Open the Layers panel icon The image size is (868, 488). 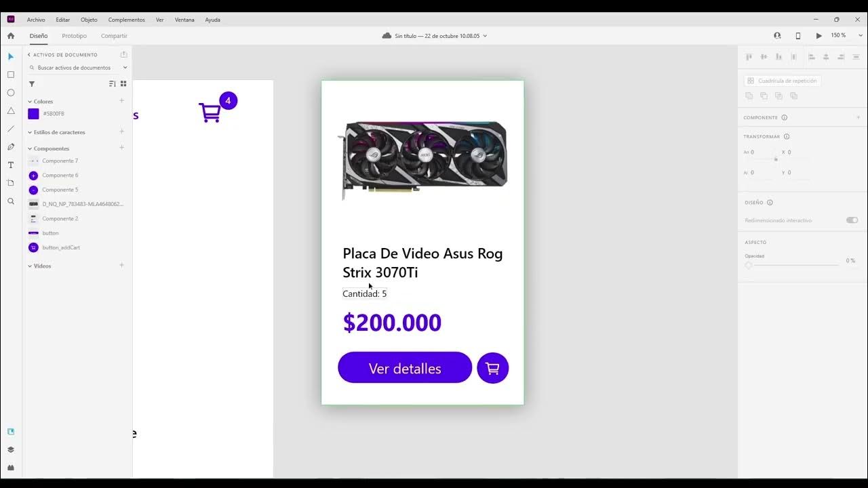[11, 449]
